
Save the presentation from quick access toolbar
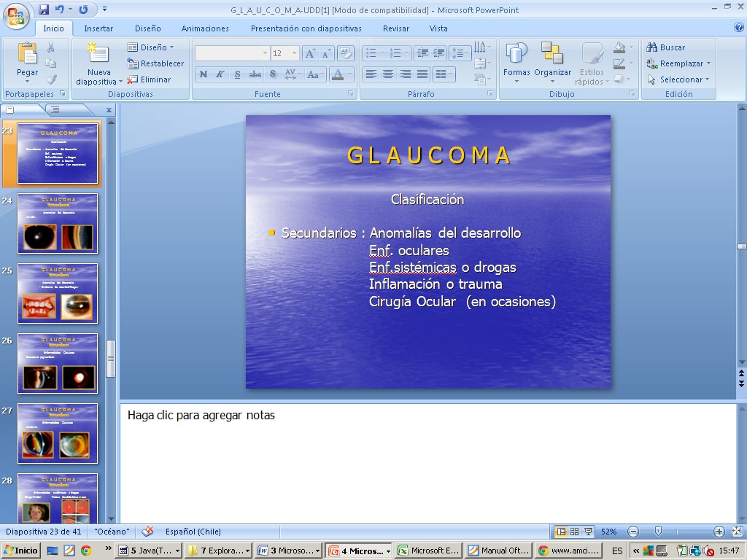44,9
